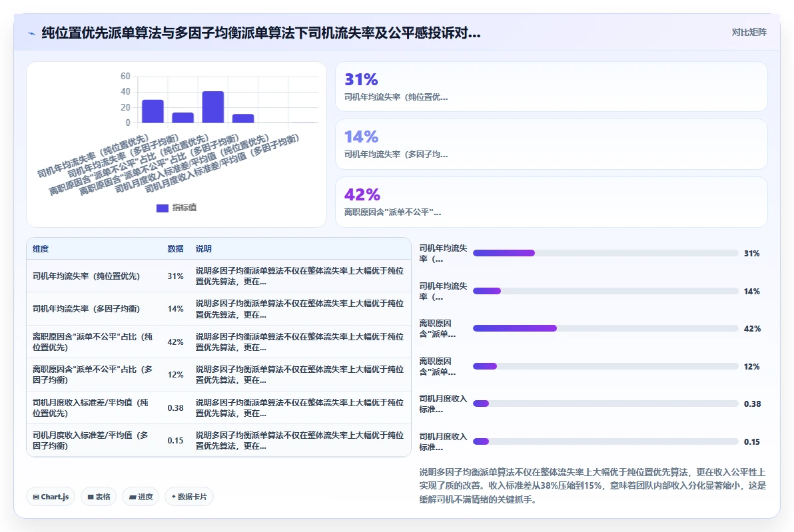
Task: Click the Chart.js tag chip
Action: click(51, 497)
